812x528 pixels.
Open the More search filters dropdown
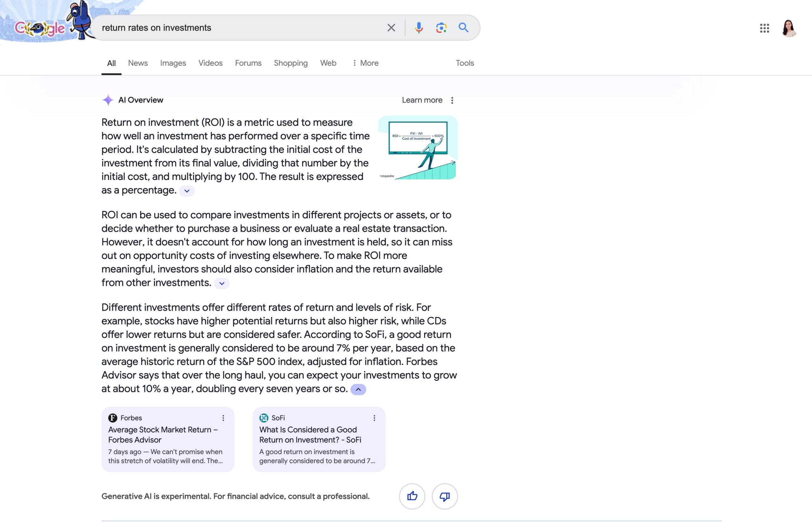pyautogui.click(x=365, y=63)
